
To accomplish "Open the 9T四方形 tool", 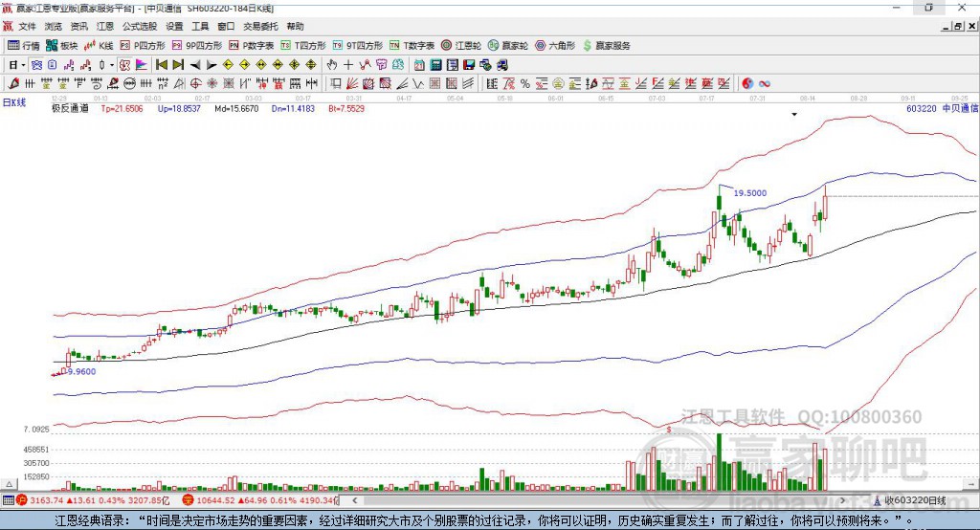I will pos(358,46).
